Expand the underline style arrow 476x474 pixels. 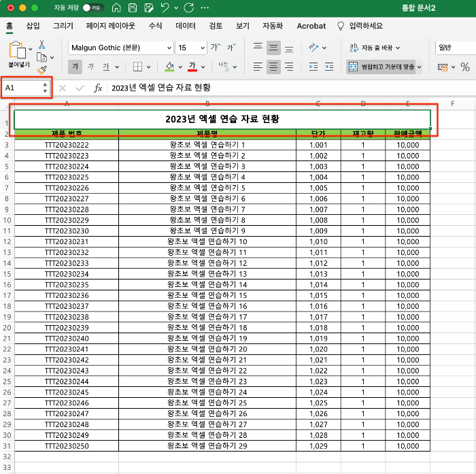(x=117, y=67)
